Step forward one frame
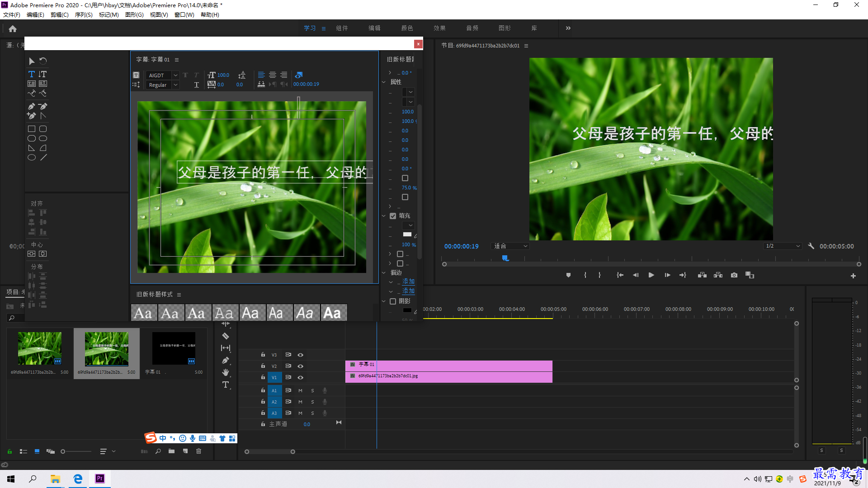Viewport: 868px width, 488px height. (667, 275)
